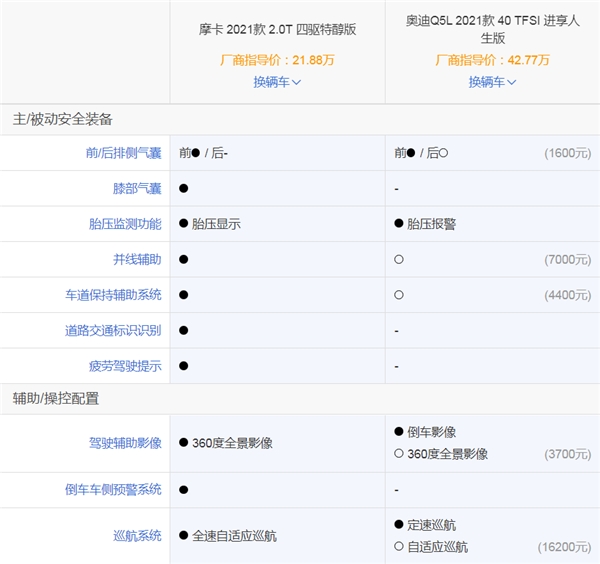This screenshot has height=564, width=600.
Task: Click the hollow circle for Audi 并线辅助
Action: click(399, 260)
